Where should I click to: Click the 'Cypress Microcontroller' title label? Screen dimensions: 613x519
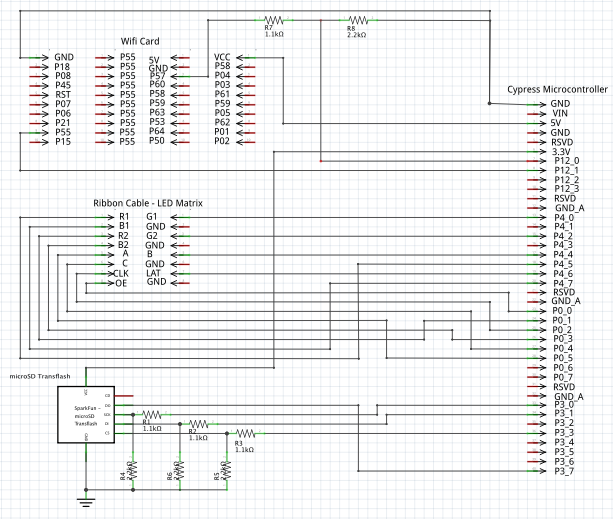pos(557,89)
